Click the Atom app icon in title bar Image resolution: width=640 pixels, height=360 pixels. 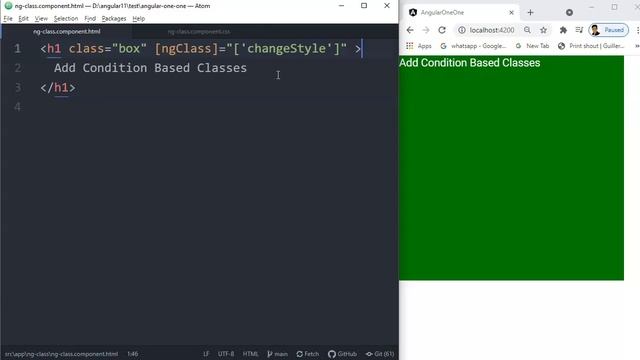[x=8, y=6]
